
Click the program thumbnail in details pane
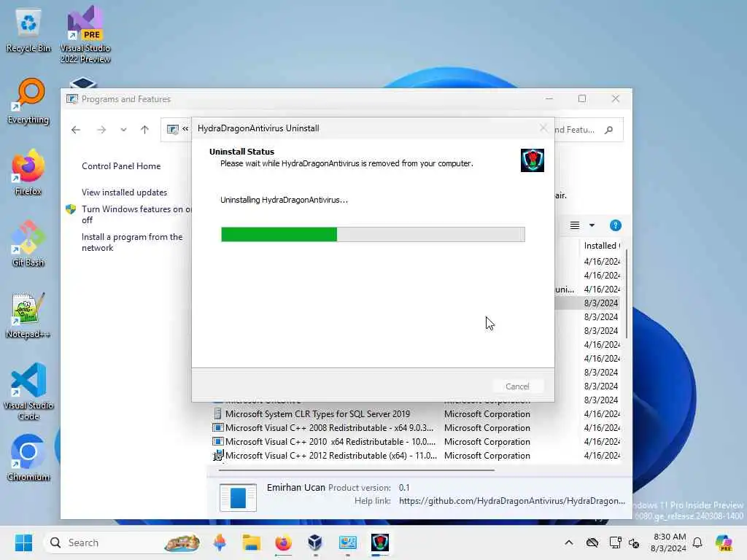point(238,497)
